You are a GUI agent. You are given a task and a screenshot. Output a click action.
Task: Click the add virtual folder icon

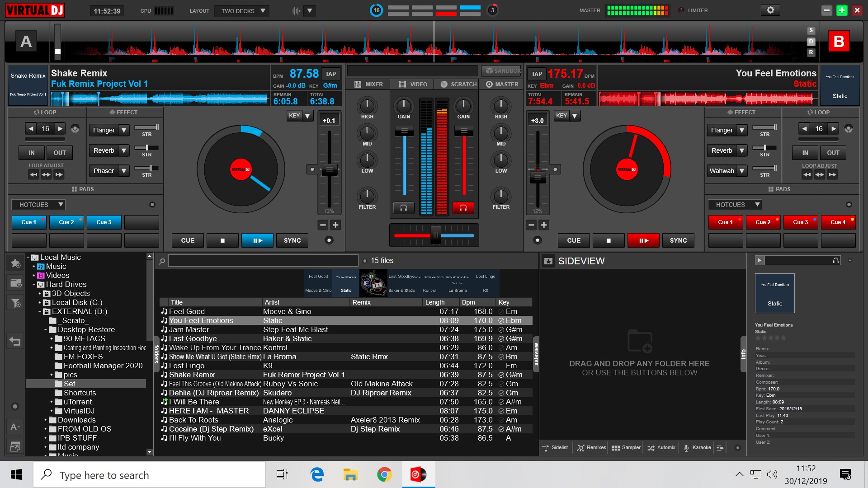point(15,283)
